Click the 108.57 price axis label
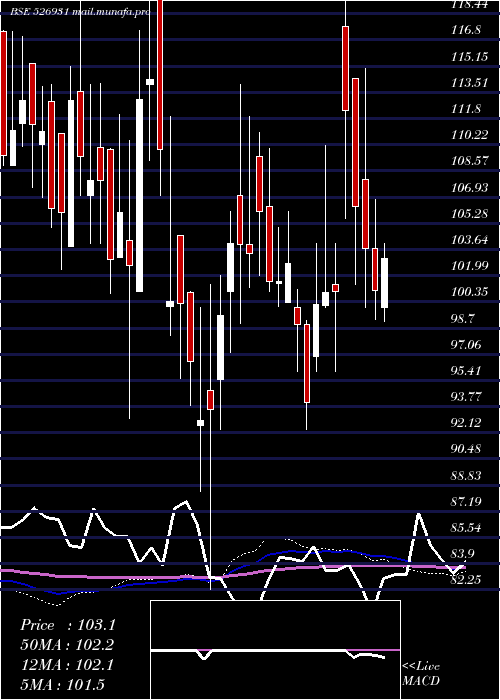500x700 pixels. 470,161
